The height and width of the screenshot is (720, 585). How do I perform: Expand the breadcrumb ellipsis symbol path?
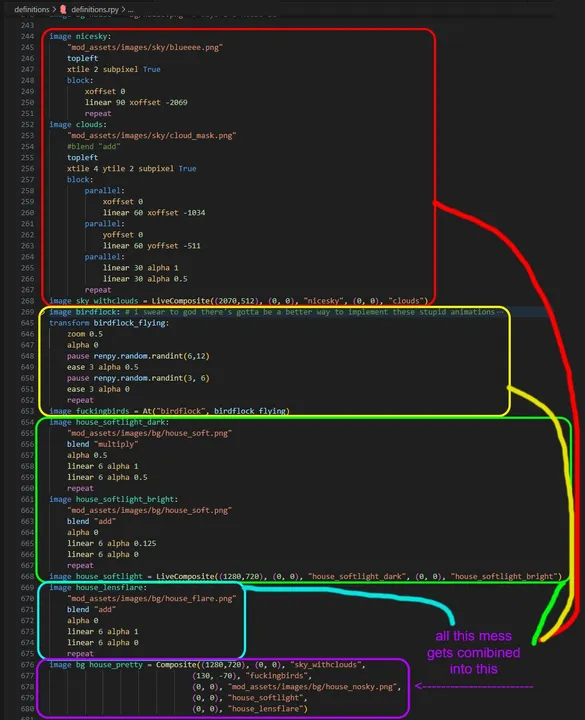pyautogui.click(x=130, y=10)
